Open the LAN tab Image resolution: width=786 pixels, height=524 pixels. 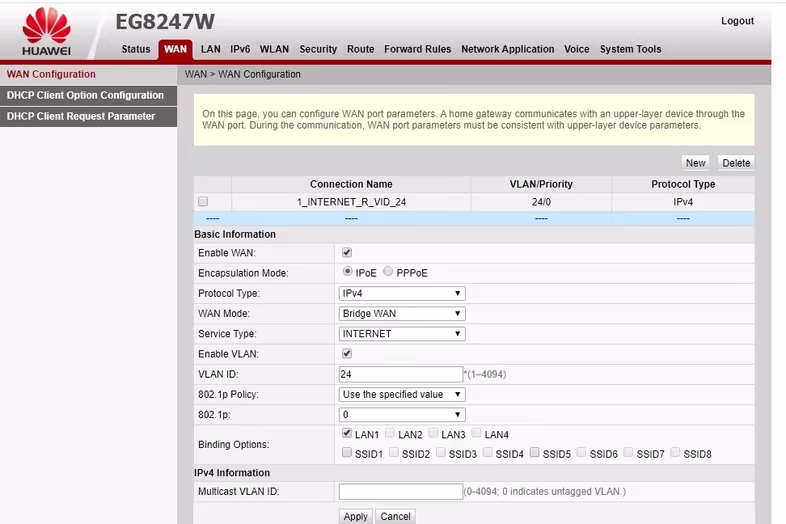pos(211,49)
